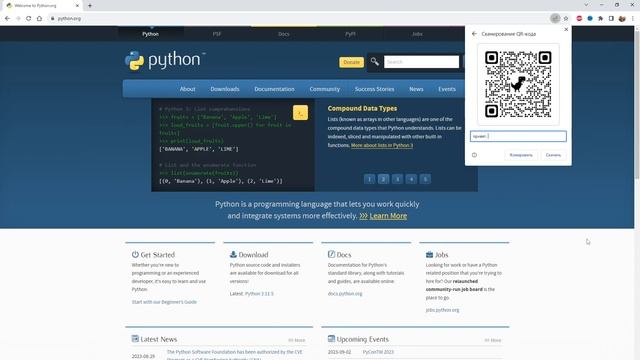This screenshot has width=640, height=360.
Task: Switch to the Jobs top tab
Action: (417, 34)
